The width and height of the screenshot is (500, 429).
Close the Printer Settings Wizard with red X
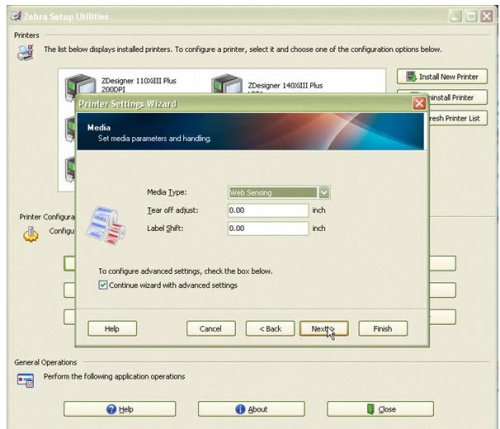419,103
